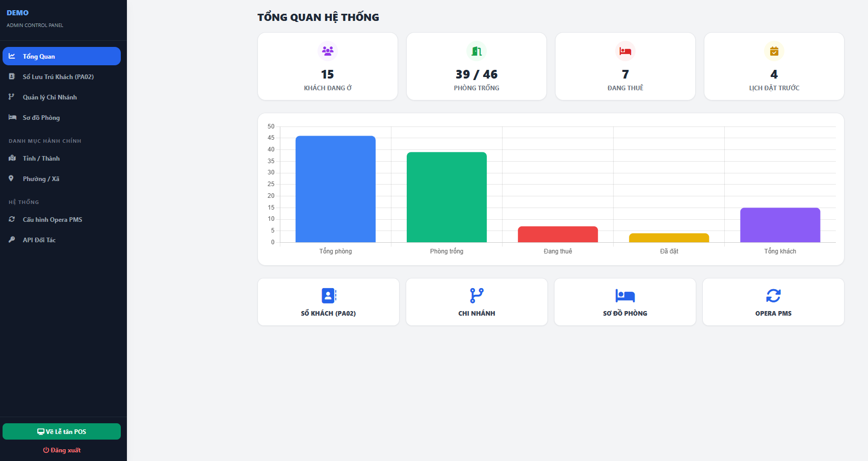Select Phường / Xã menu entry
The image size is (868, 461).
62,178
